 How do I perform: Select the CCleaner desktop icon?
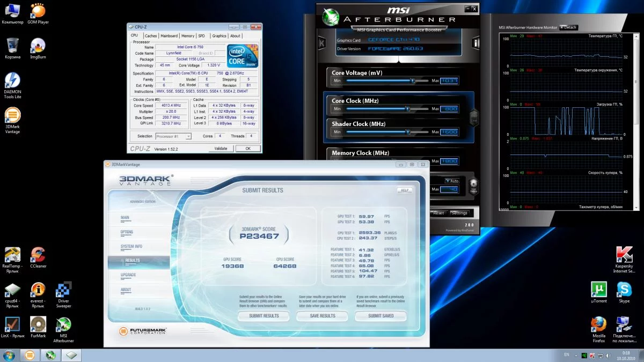(38, 258)
